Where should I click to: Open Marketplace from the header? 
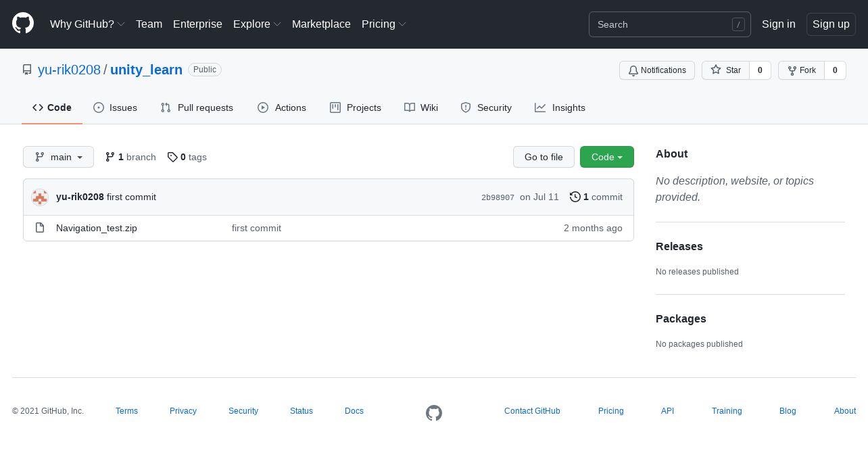(321, 24)
